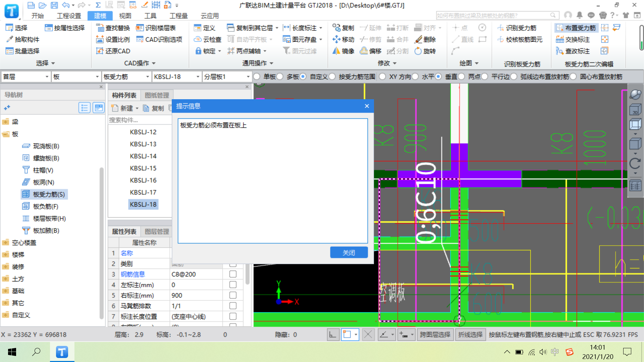Expand the CAD操作 group arrow
The height and width of the screenshot is (362, 644).
point(154,63)
